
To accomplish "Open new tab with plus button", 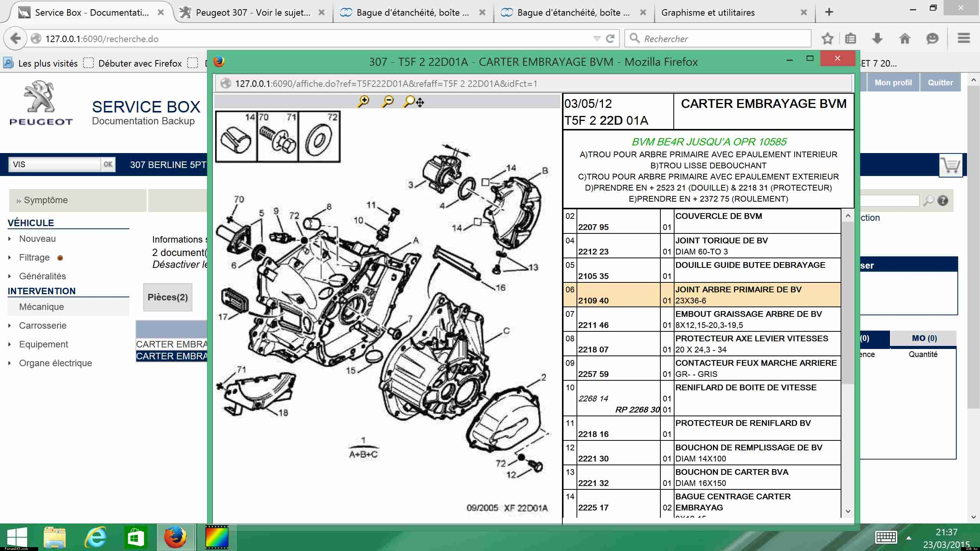I will pyautogui.click(x=829, y=12).
